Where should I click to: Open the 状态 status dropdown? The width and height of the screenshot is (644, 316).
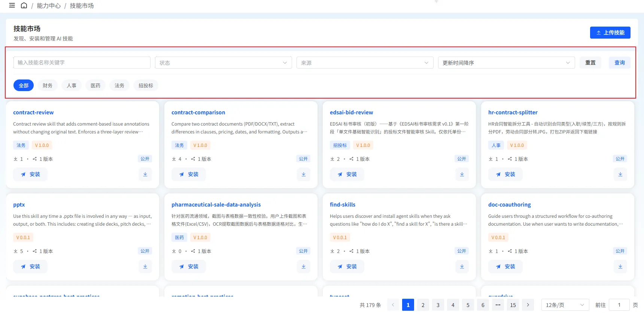coord(224,63)
